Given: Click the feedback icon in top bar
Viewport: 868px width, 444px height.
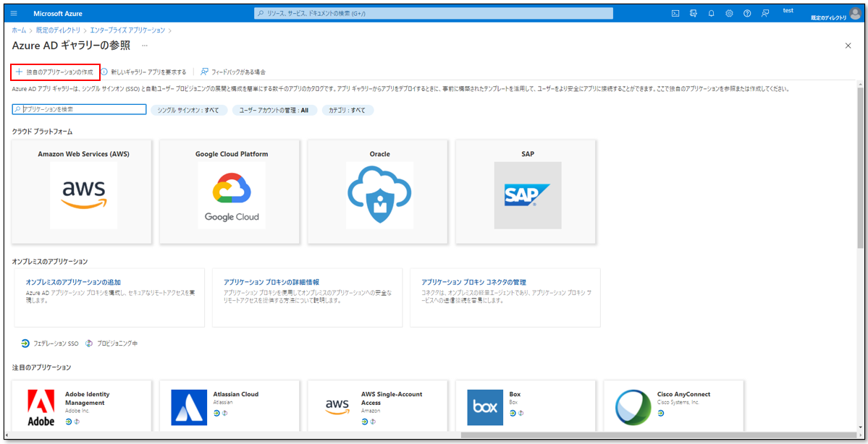Looking at the screenshot, I should [765, 13].
